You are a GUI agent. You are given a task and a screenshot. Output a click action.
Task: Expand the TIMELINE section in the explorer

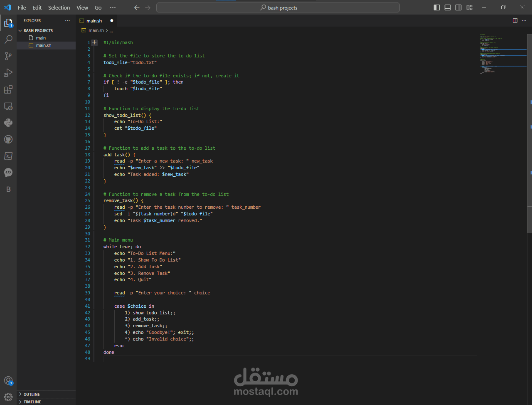(x=32, y=402)
